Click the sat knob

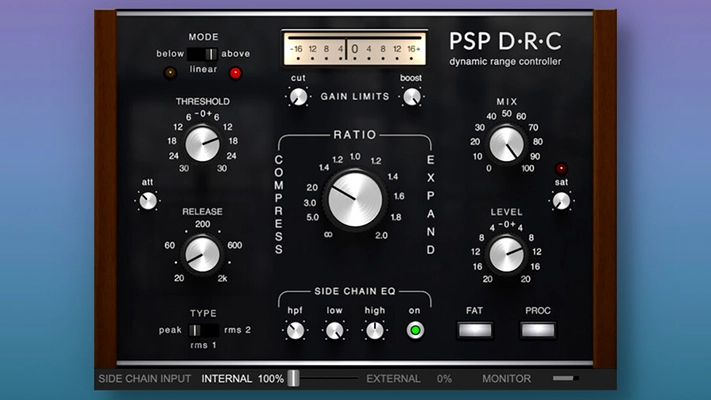[x=561, y=200]
